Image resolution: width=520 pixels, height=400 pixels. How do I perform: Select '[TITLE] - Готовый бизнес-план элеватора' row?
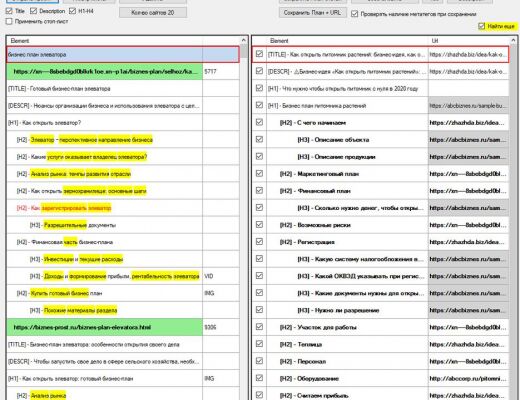click(x=123, y=89)
